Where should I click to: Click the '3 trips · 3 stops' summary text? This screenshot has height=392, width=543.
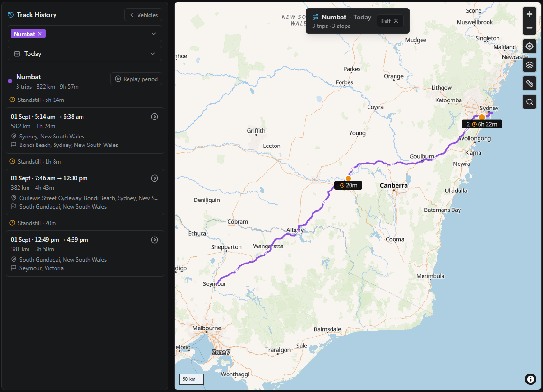point(331,26)
